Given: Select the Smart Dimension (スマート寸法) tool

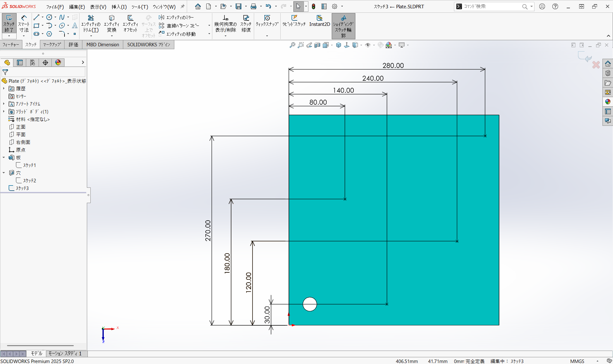Looking at the screenshot, I should [24, 24].
